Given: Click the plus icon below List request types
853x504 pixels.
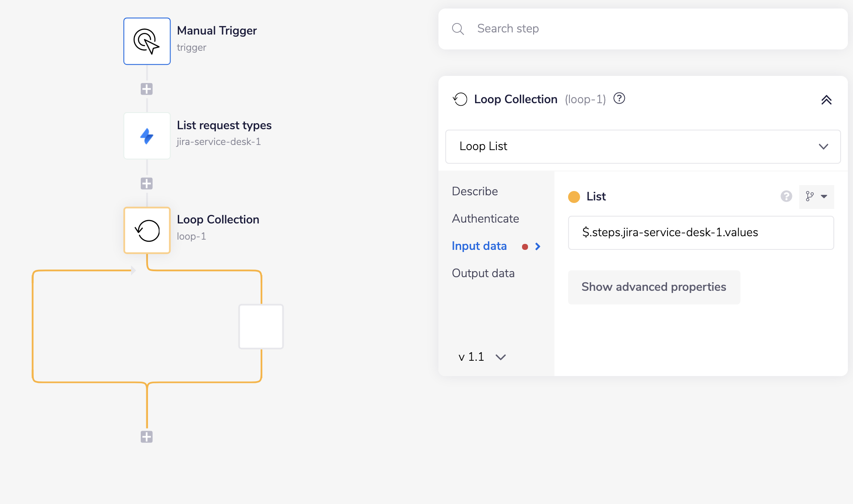Looking at the screenshot, I should 147,183.
